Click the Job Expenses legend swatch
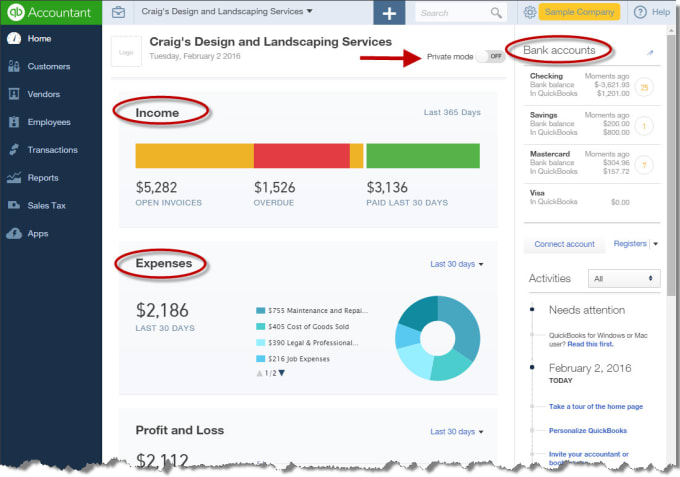Viewport: 680px width, 477px height. tap(261, 359)
